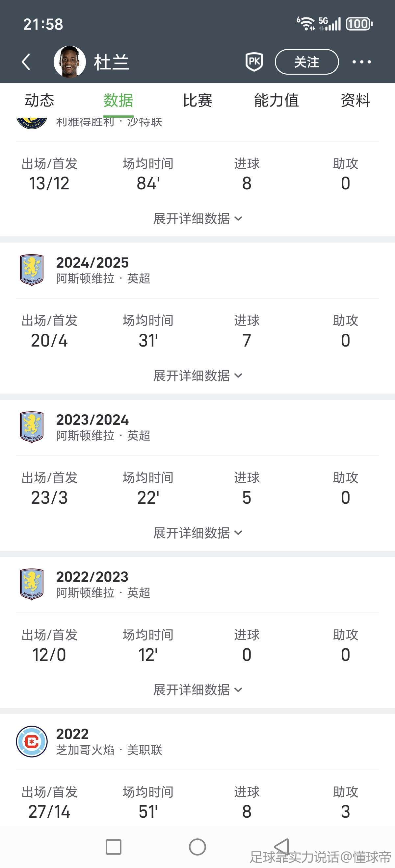Viewport: 395px width, 868px height.
Task: Switch to the 比赛 tab
Action: 197,100
